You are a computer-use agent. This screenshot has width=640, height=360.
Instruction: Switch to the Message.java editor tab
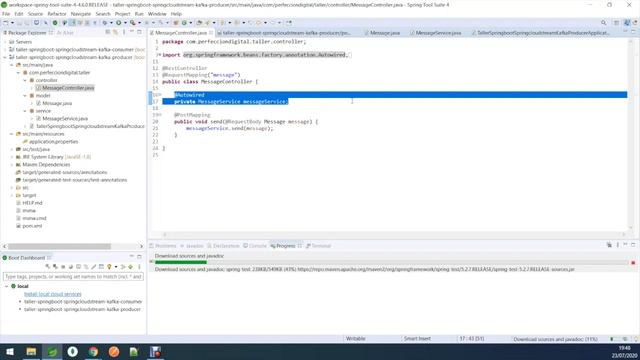click(x=385, y=33)
